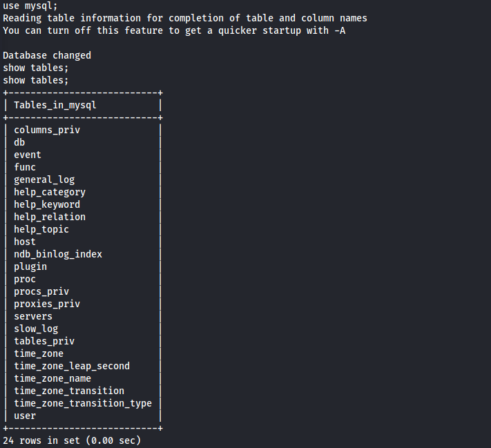Click the plugin table entry
Viewport: 491px width, 448px height.
tap(30, 266)
